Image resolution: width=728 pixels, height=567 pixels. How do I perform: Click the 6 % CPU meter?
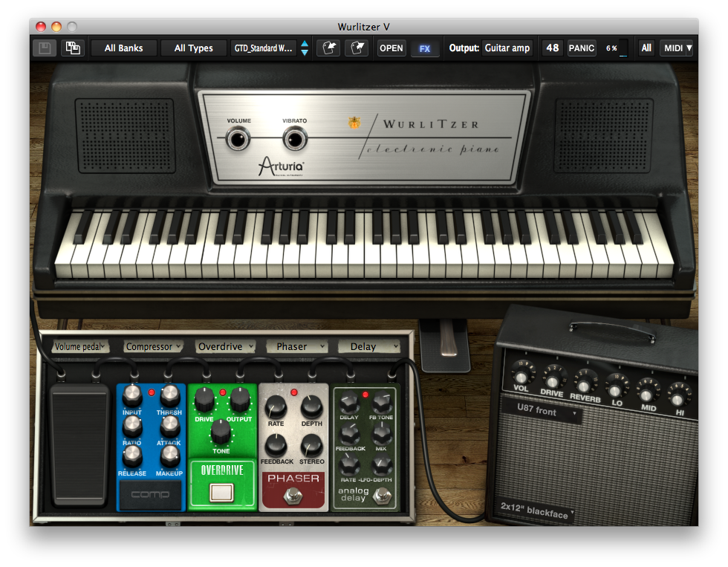(x=617, y=48)
